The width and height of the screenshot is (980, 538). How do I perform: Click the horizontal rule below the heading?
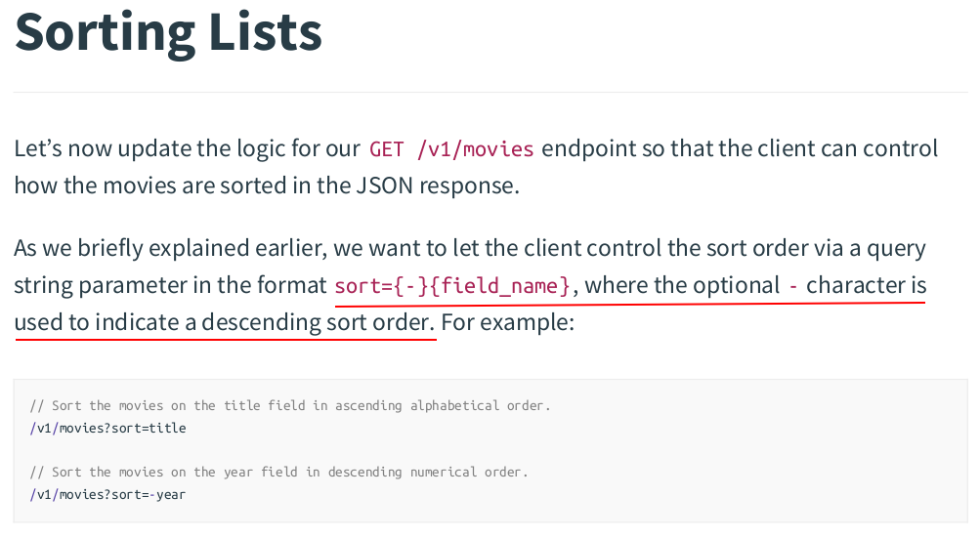coord(490,93)
